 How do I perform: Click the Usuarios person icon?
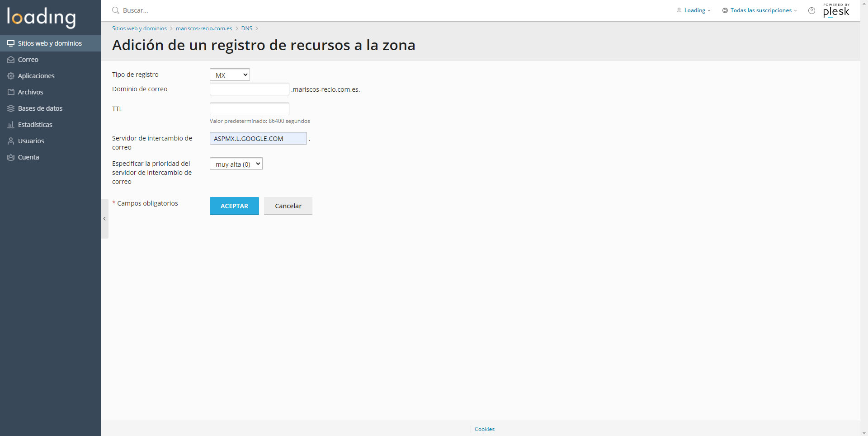(11, 141)
